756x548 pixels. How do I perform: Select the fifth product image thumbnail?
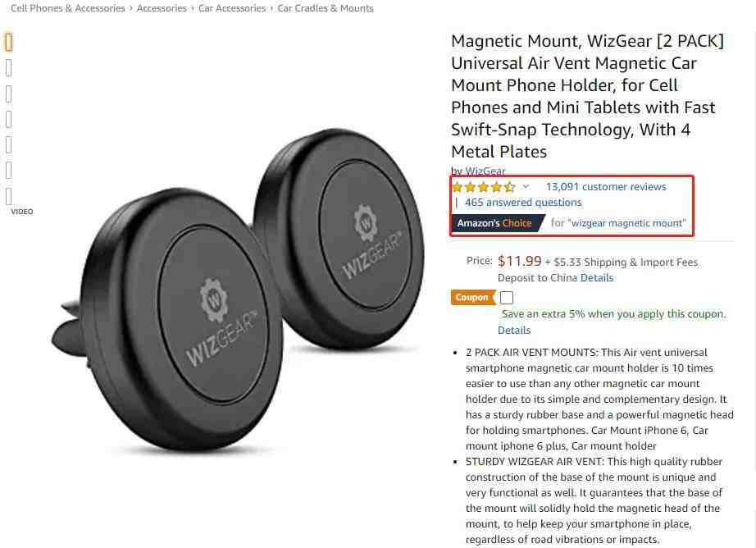click(x=9, y=144)
